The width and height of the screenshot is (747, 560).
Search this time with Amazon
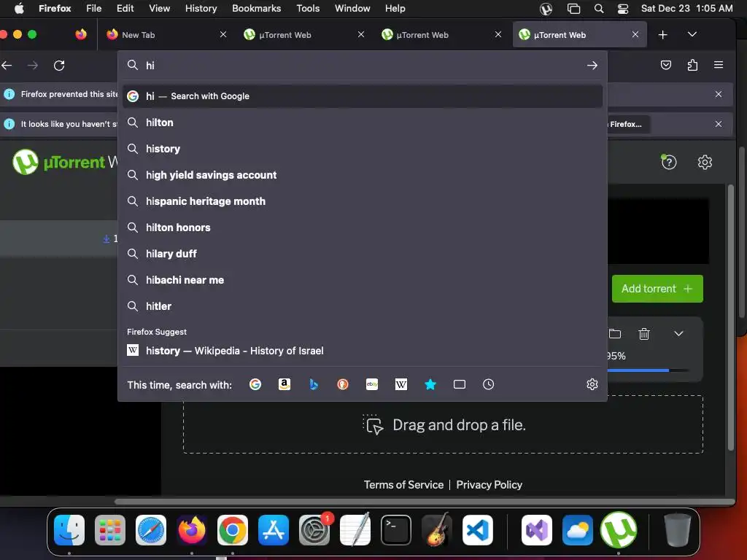coord(285,384)
